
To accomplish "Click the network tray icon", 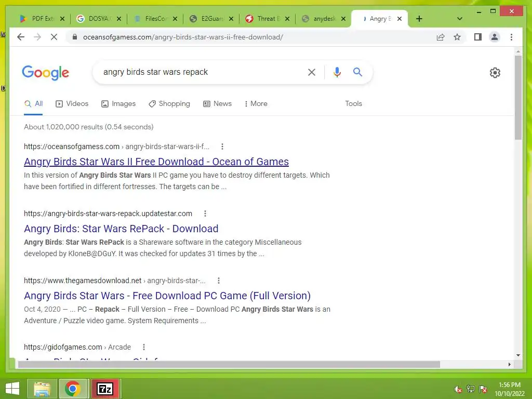I will (x=471, y=389).
